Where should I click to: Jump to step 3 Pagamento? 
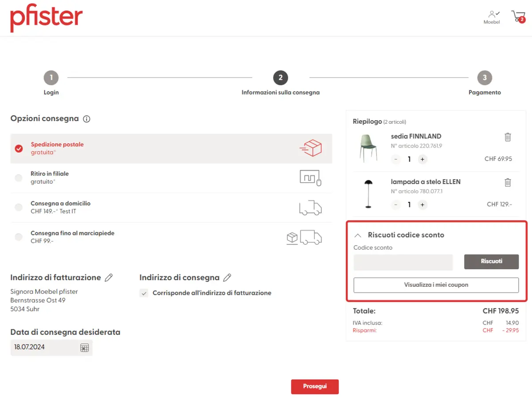485,78
